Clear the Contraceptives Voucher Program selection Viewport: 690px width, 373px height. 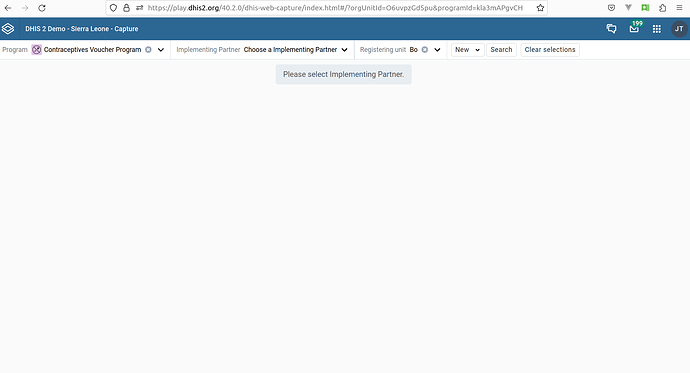148,50
